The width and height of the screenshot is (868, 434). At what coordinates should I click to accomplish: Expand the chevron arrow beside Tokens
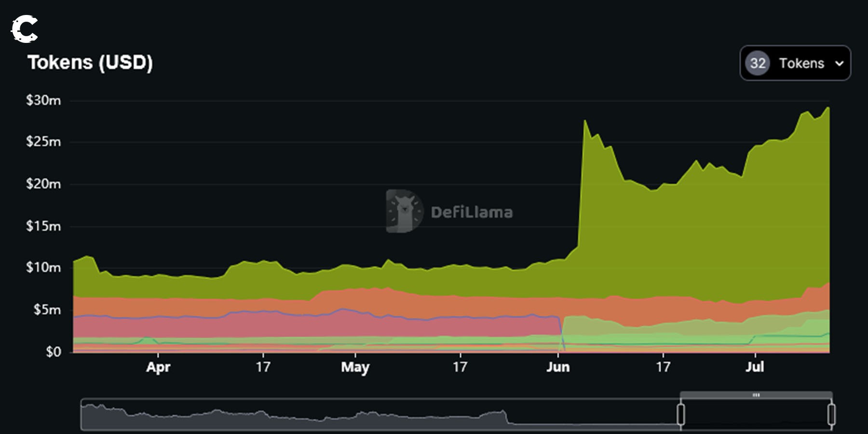[839, 64]
